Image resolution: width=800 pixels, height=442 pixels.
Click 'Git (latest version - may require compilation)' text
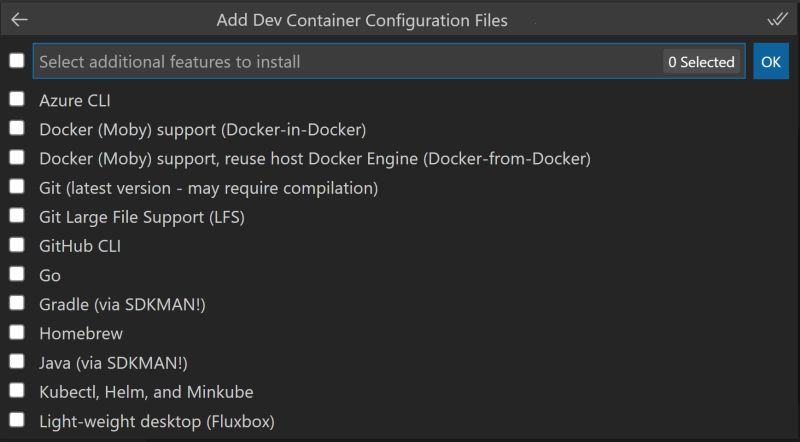click(209, 188)
